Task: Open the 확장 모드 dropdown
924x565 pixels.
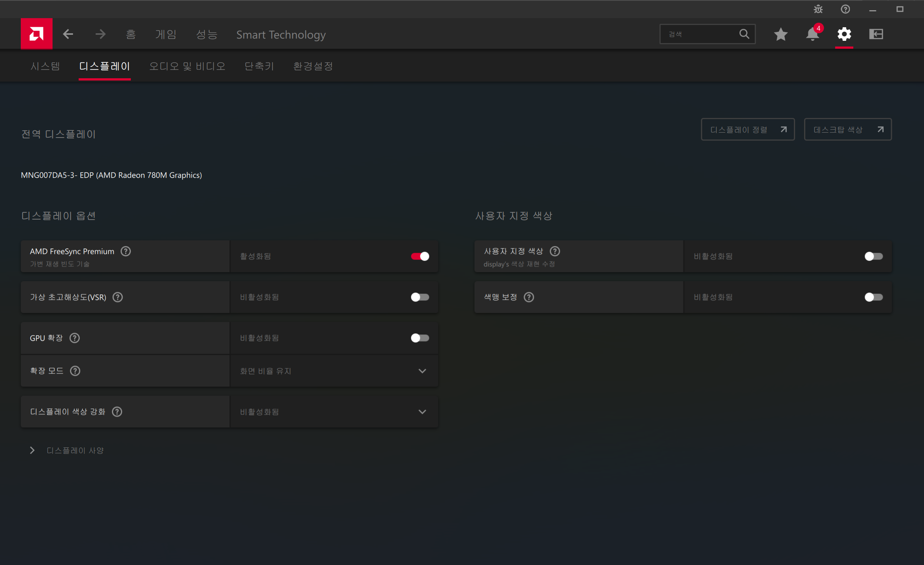Action: tap(334, 371)
